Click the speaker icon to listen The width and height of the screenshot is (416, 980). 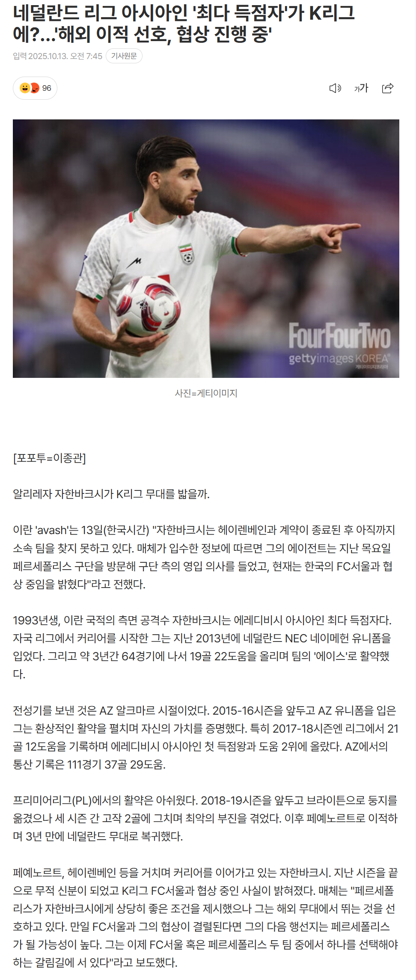335,88
